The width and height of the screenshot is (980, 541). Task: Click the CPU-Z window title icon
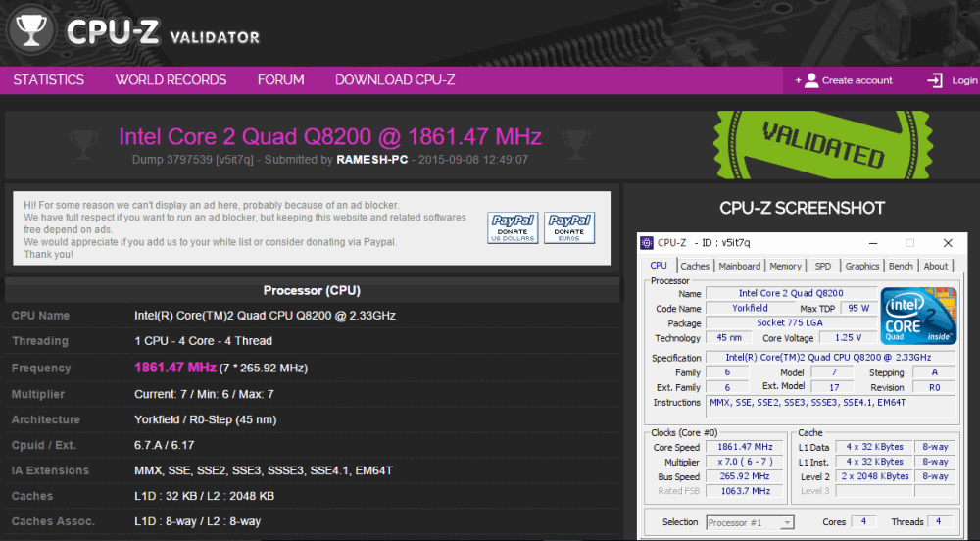point(647,243)
